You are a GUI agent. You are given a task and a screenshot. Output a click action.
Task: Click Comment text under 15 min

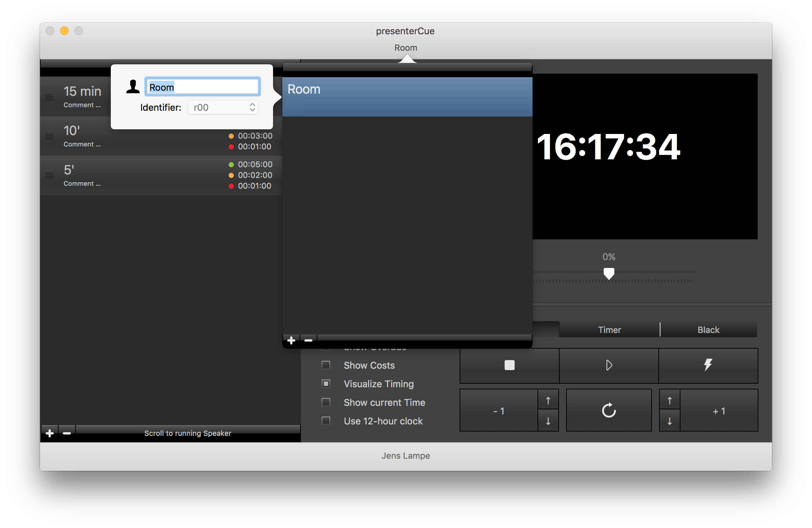pyautogui.click(x=82, y=105)
